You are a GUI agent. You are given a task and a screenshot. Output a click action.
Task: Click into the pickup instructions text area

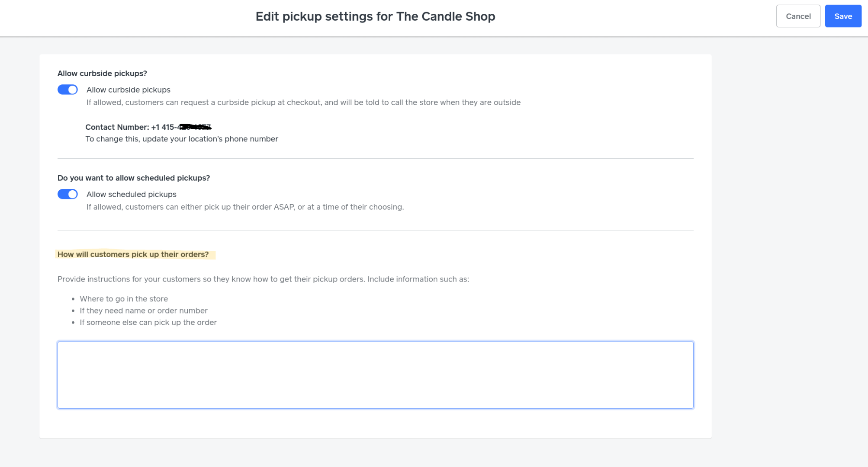375,374
